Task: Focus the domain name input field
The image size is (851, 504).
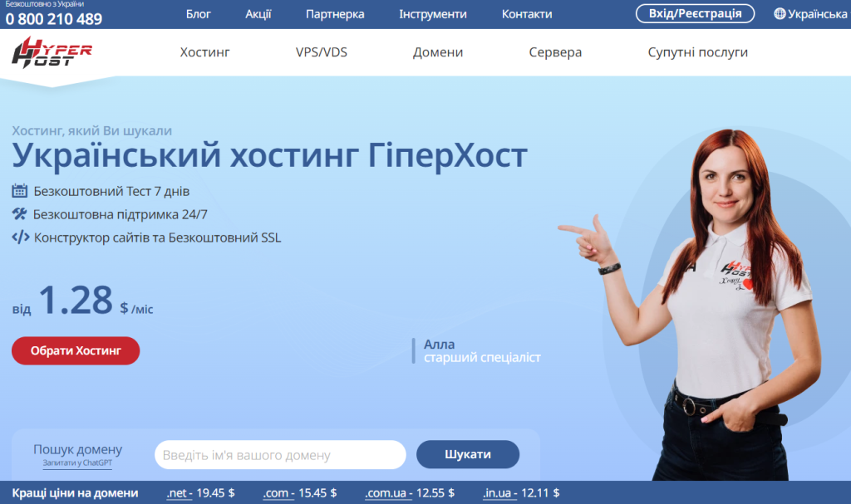Action: pos(280,455)
